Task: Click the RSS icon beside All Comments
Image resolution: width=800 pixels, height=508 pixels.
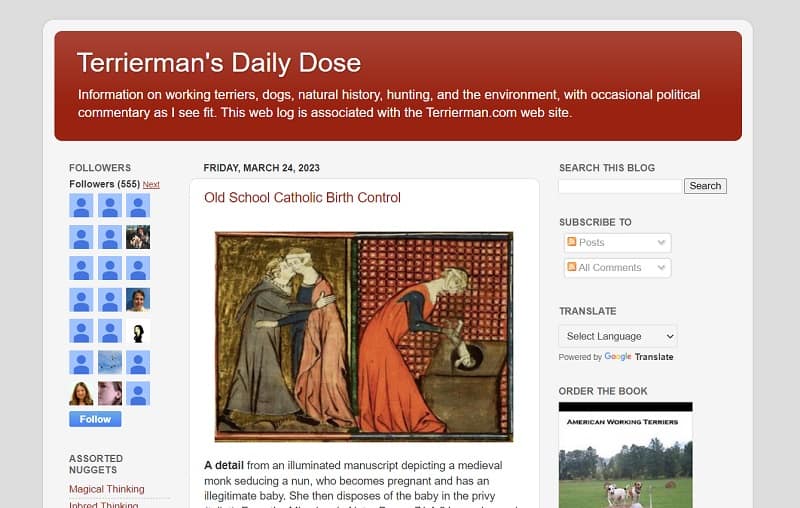Action: pos(571,267)
